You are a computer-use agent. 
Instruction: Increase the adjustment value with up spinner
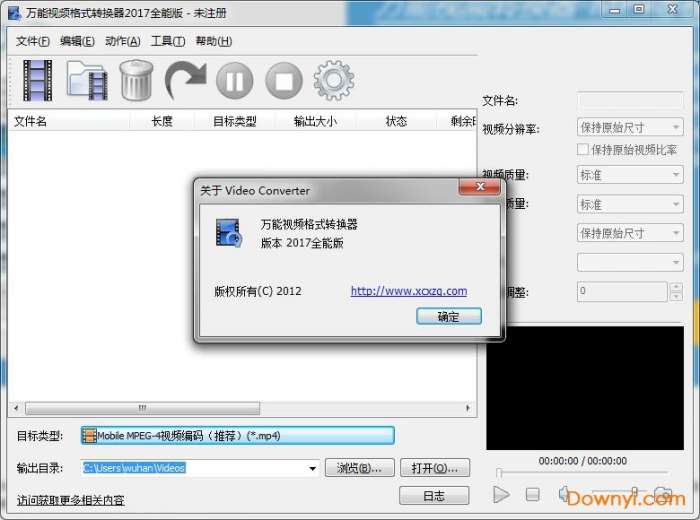(676, 287)
